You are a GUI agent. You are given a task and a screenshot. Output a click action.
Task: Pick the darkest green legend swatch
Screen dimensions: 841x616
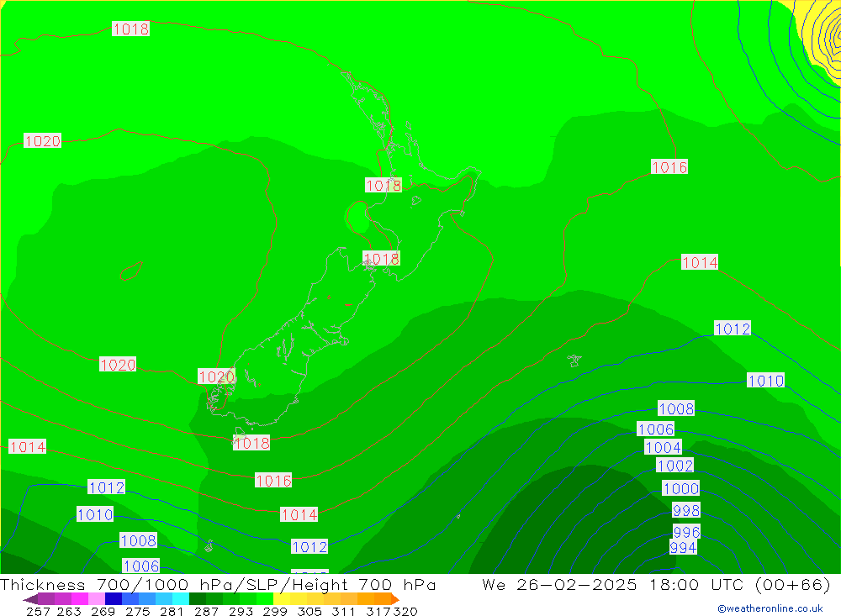[198, 598]
